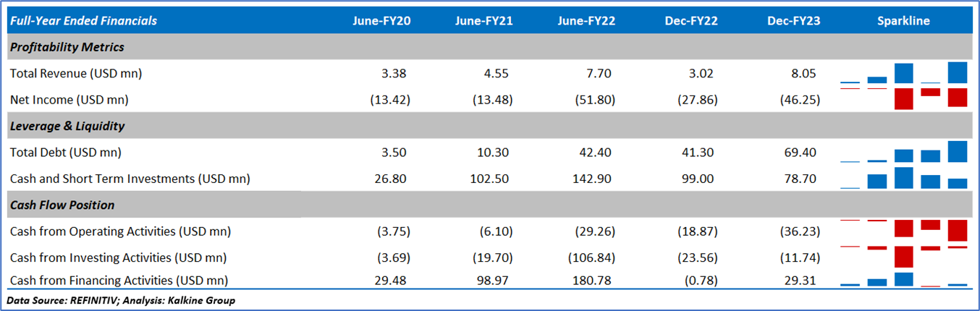The width and height of the screenshot is (980, 311).
Task: Select the Cash Flow Position section row
Action: [x=62, y=205]
